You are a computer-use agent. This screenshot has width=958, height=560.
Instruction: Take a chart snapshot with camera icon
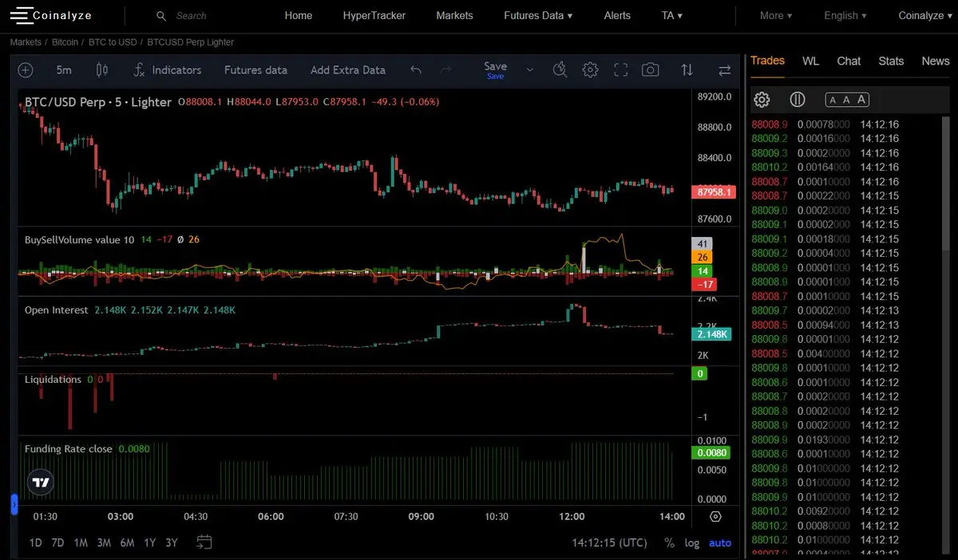coord(651,70)
